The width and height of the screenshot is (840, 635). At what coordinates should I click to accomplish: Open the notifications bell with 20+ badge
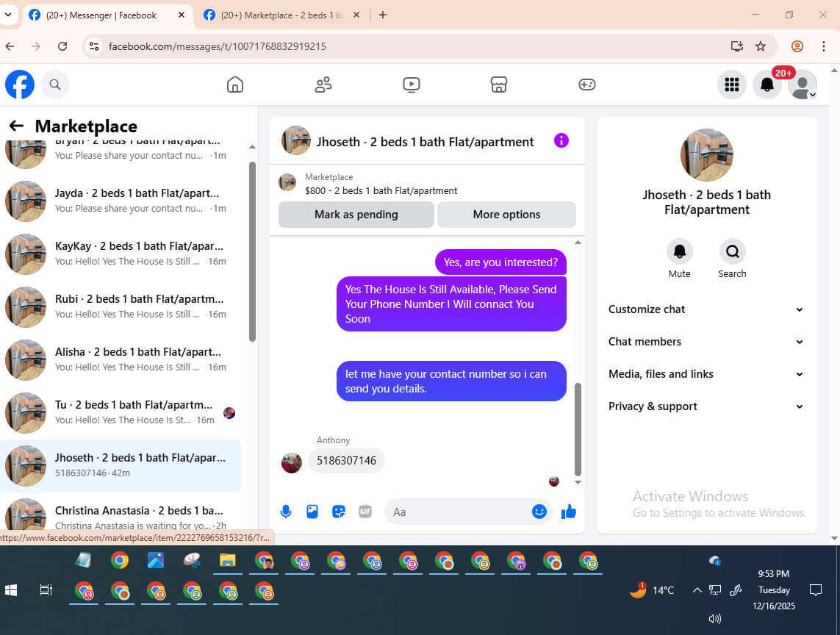pos(767,85)
